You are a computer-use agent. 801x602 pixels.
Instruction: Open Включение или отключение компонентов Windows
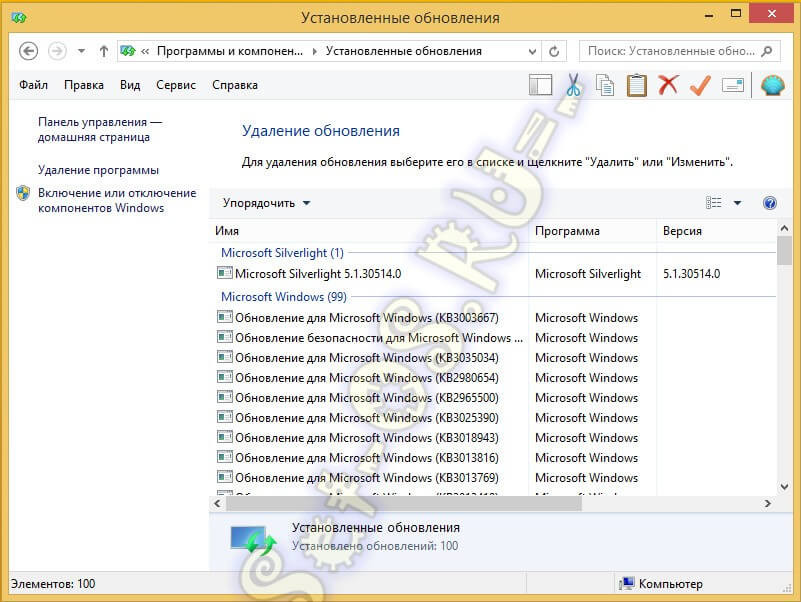pos(117,200)
